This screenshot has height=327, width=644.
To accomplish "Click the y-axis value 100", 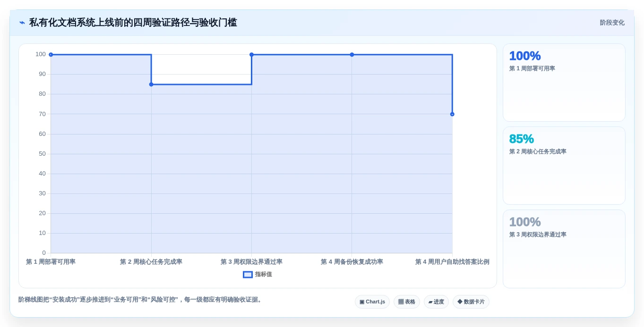I will tap(41, 54).
